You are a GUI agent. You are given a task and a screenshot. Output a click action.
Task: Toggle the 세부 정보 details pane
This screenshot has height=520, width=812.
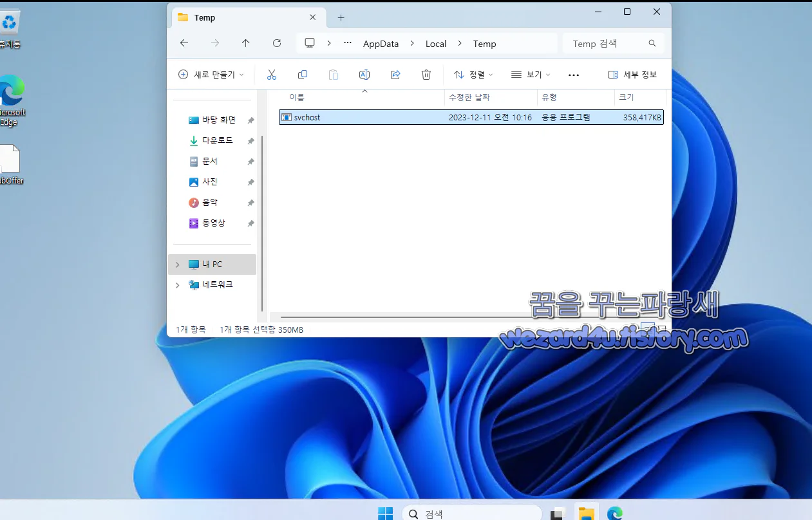[x=632, y=75]
